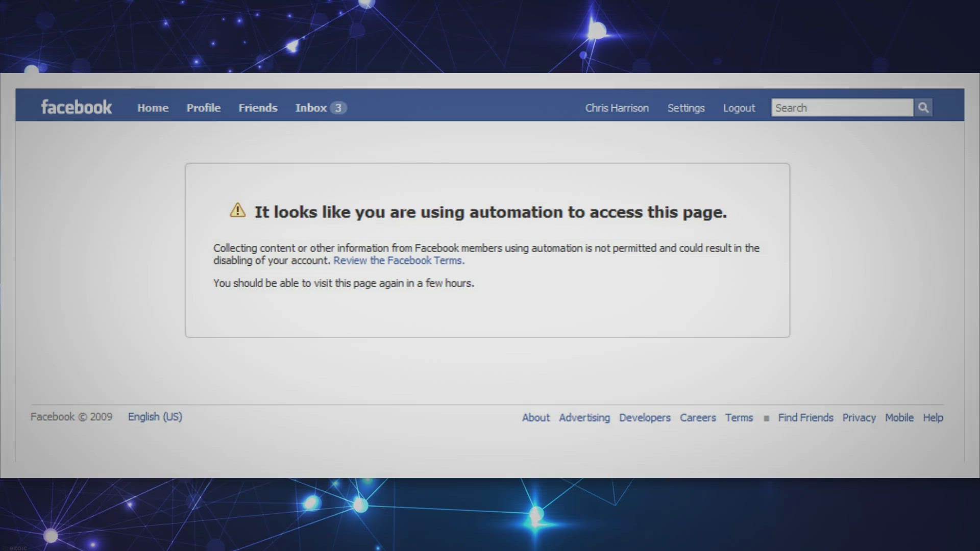Focus the Search input field

pyautogui.click(x=842, y=108)
